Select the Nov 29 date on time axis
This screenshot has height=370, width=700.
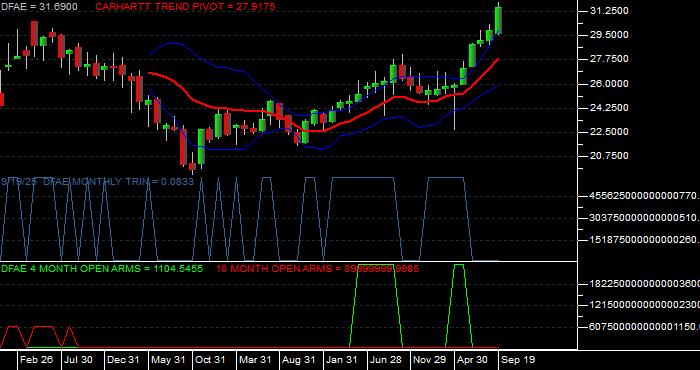click(429, 360)
